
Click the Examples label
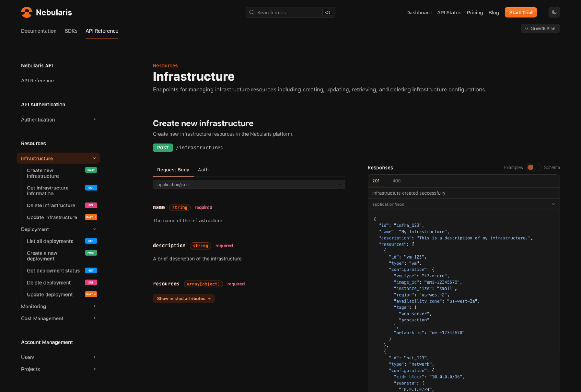click(x=513, y=167)
